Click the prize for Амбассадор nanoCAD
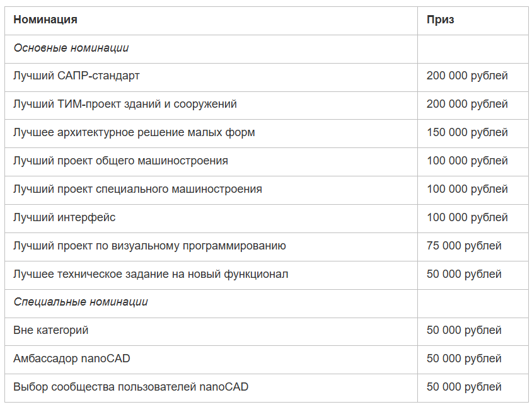The width and height of the screenshot is (532, 407). pyautogui.click(x=464, y=358)
